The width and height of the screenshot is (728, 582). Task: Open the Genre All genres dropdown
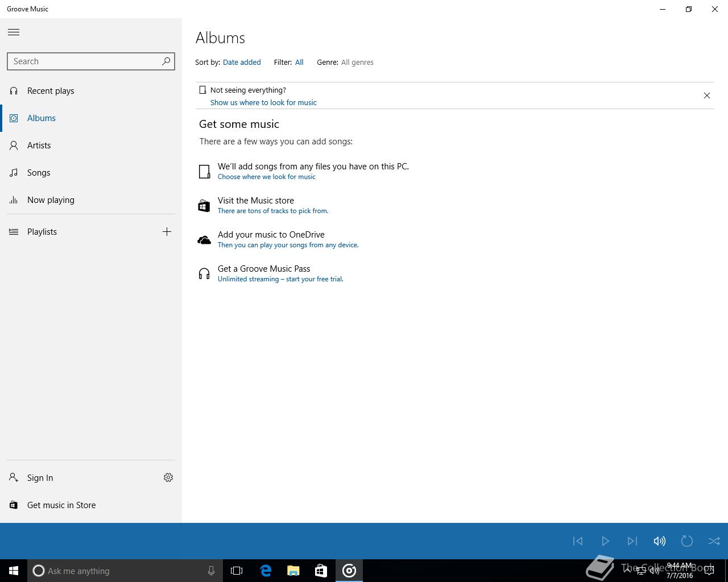pos(357,63)
